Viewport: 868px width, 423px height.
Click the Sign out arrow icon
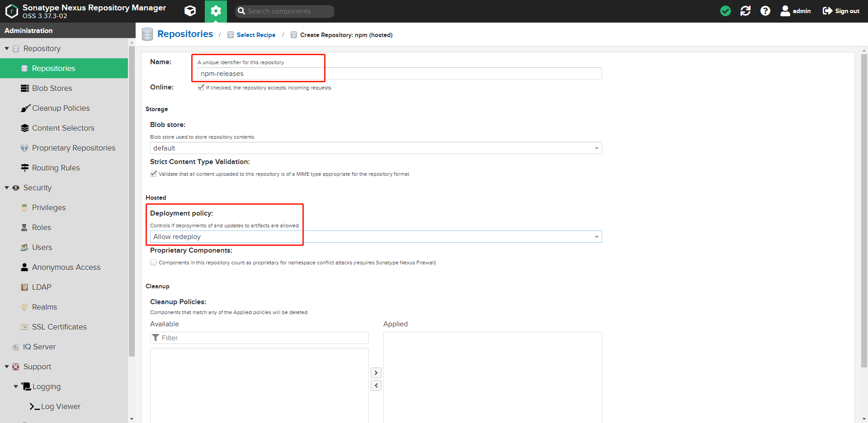click(x=827, y=11)
